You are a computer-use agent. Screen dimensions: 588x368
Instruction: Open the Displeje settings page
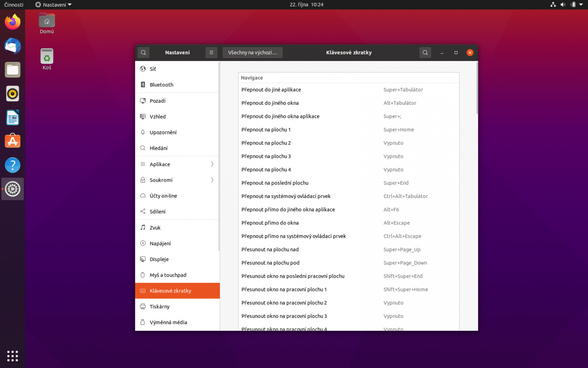click(159, 259)
